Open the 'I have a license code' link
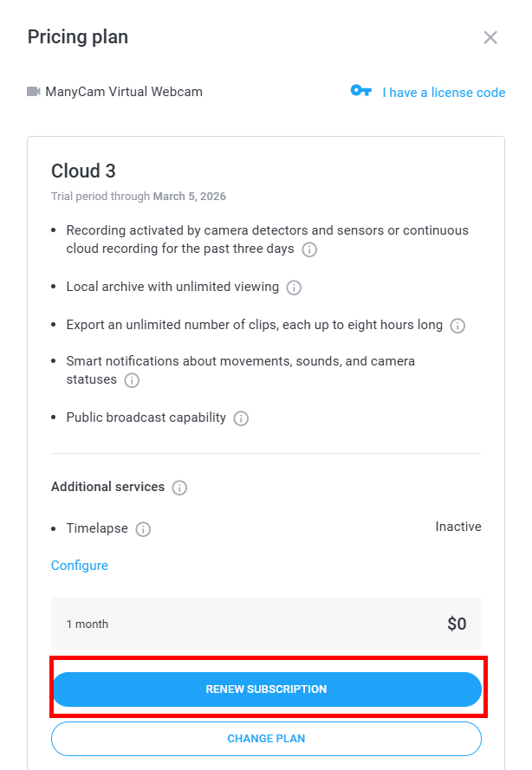 pos(444,92)
